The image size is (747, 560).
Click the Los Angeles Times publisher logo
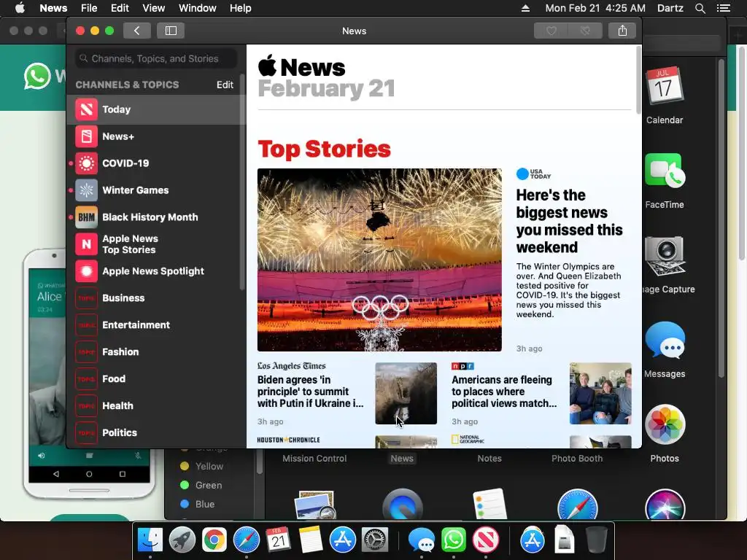tap(292, 366)
